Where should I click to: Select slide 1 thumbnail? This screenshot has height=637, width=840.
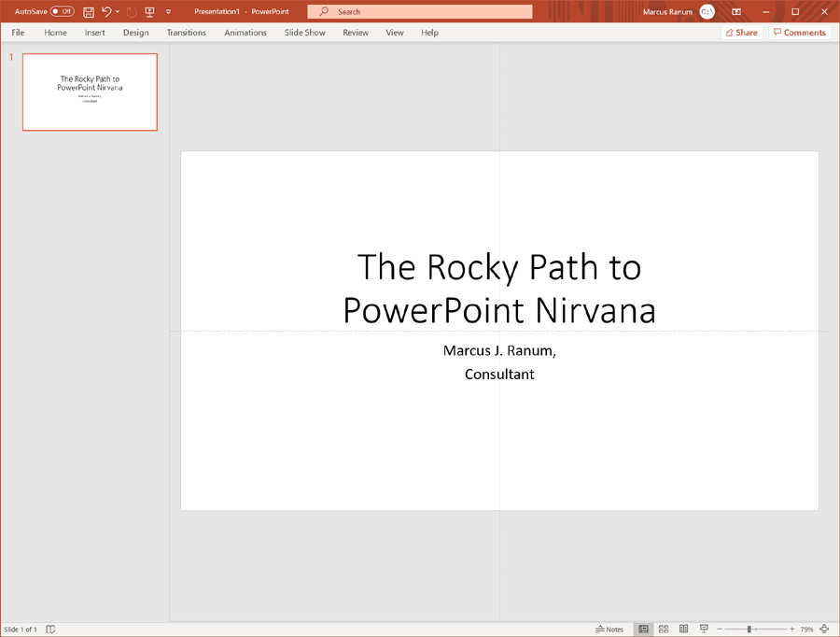coord(90,92)
